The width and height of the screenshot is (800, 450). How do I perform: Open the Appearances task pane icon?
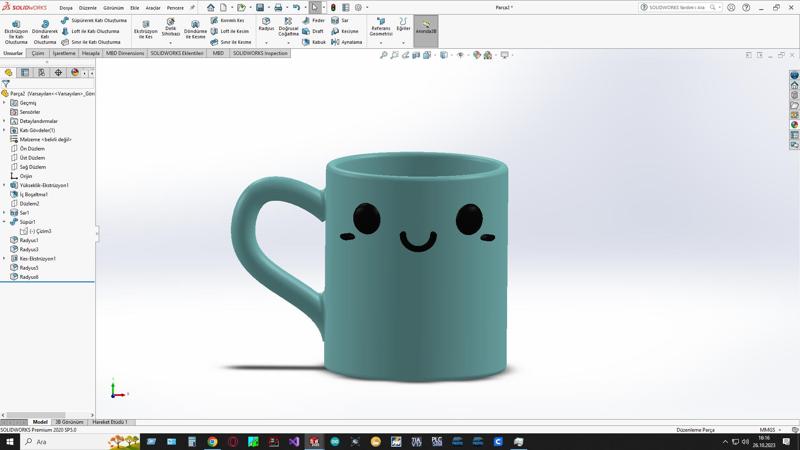[795, 125]
